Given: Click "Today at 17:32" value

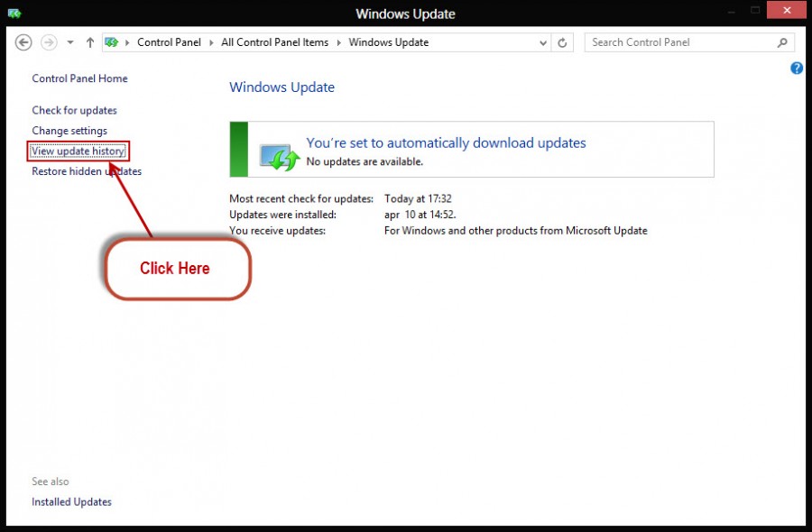Looking at the screenshot, I should tap(418, 198).
